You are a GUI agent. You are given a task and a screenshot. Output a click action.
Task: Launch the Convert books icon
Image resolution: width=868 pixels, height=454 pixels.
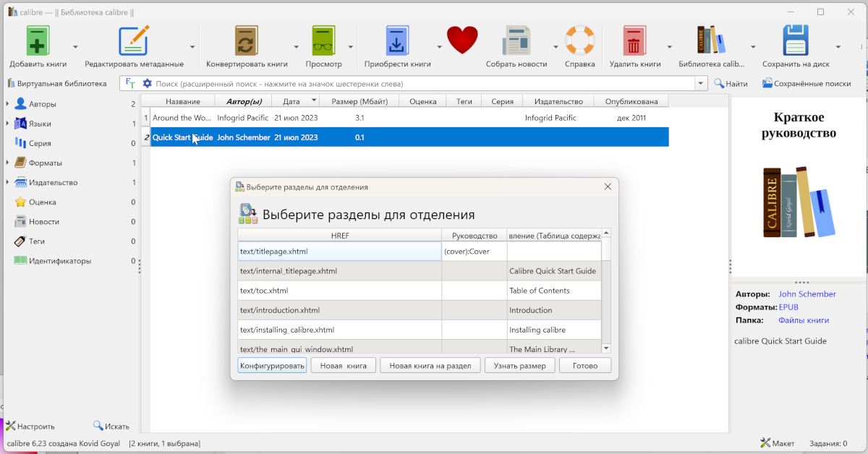click(247, 40)
